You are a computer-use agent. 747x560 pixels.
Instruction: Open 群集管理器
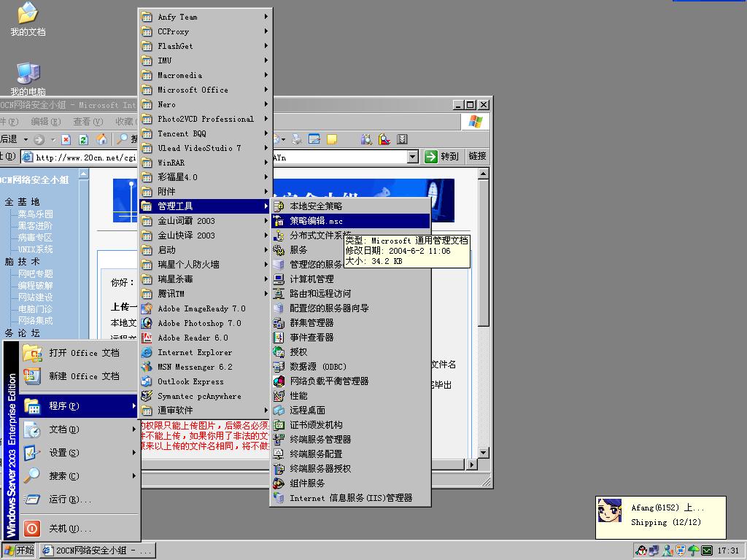(x=351, y=323)
